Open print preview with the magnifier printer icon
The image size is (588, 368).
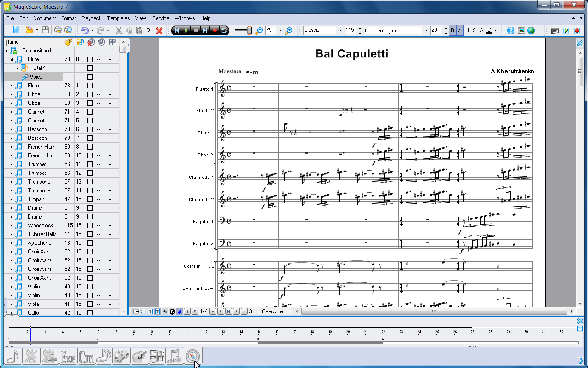click(x=68, y=30)
